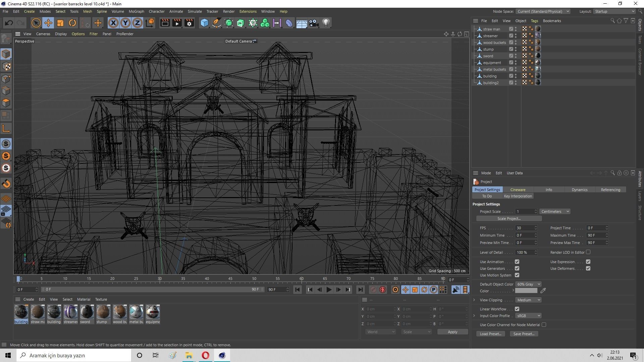This screenshot has height=362, width=644.
Task: Click Apply in coordinates panel
Action: pyautogui.click(x=452, y=332)
